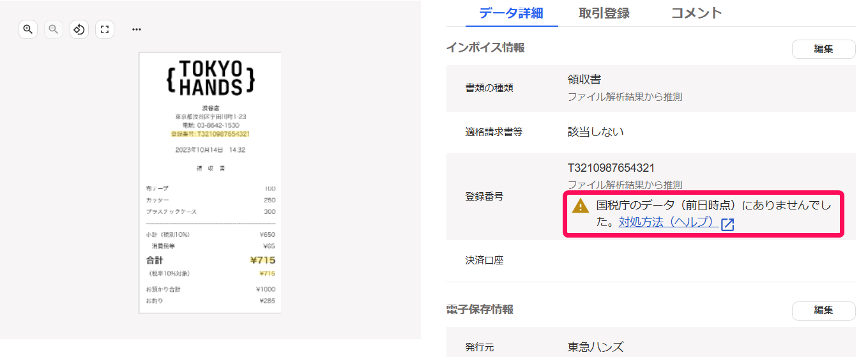Switch to the データ詳細 tab

click(x=512, y=13)
